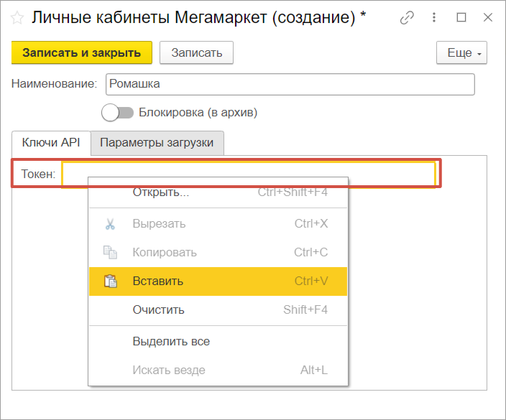Image resolution: width=506 pixels, height=420 pixels.
Task: Close the Megamarket form window
Action: 487,18
